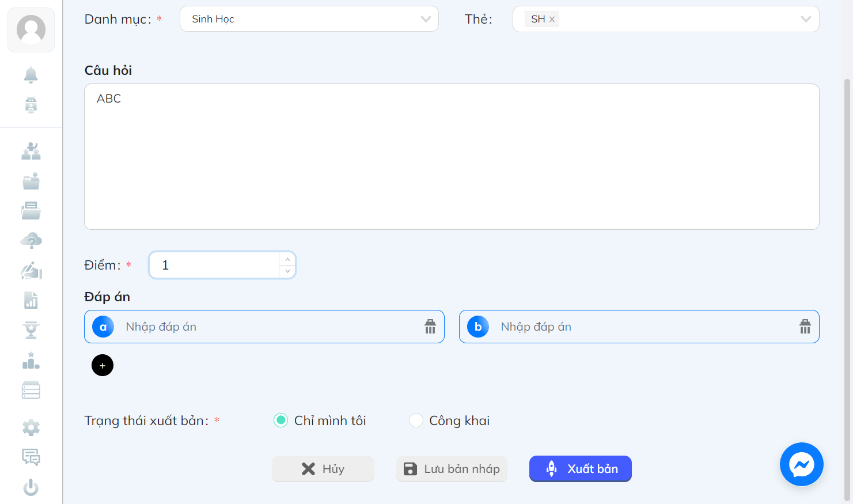Screen dimensions: 853x504
Task: Open the feedback chat icon
Action: 31,457
